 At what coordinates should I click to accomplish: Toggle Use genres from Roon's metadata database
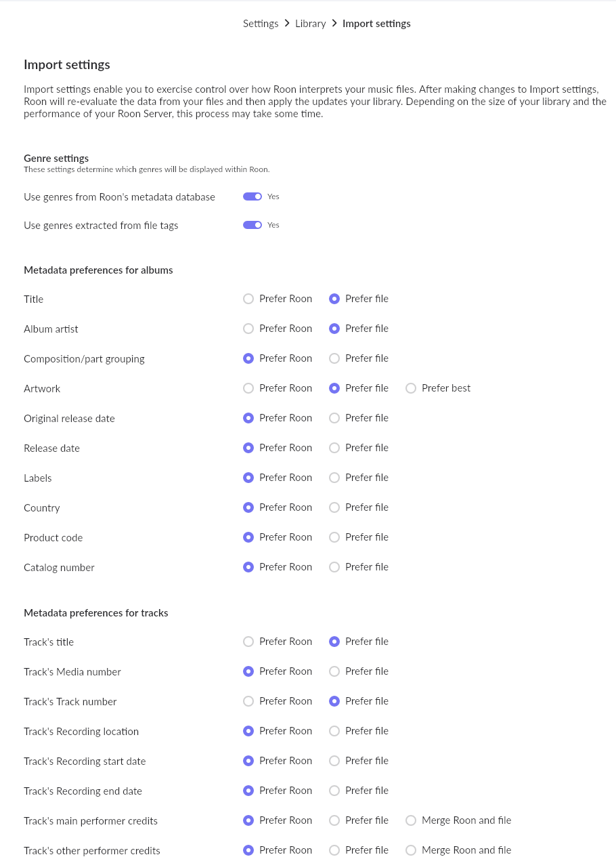click(252, 196)
